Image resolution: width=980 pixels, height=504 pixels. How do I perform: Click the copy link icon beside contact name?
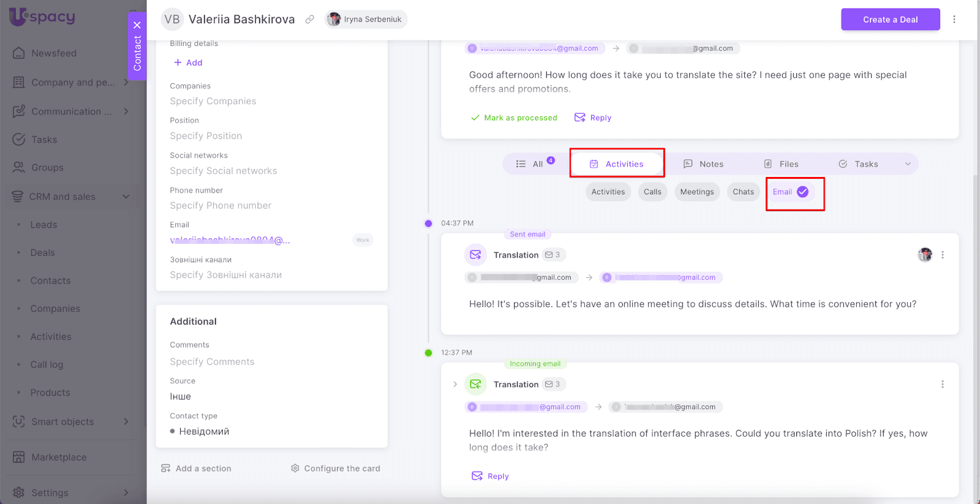point(310,20)
